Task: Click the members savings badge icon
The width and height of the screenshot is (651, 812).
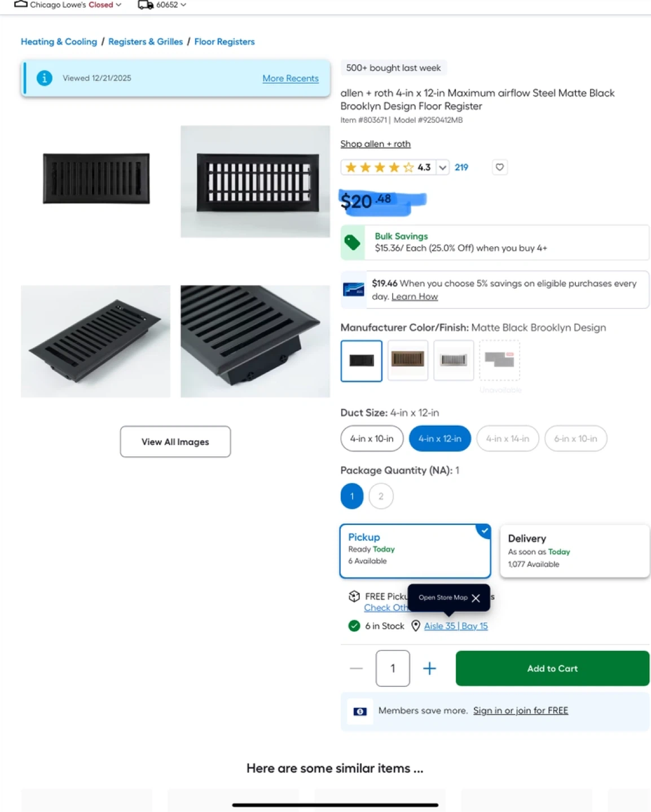Action: (x=360, y=711)
